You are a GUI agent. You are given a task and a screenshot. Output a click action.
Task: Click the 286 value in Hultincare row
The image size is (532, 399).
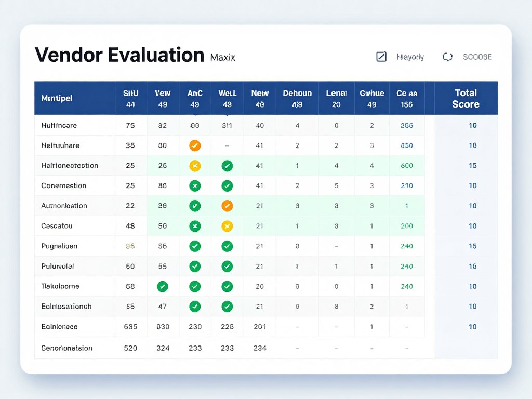point(407,126)
